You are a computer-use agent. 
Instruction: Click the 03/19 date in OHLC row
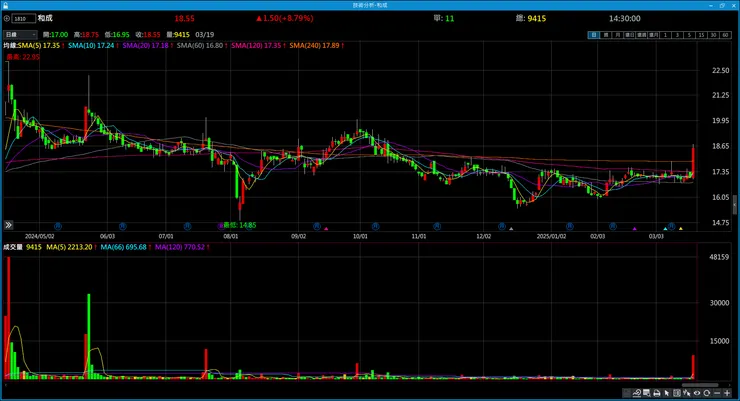click(204, 34)
